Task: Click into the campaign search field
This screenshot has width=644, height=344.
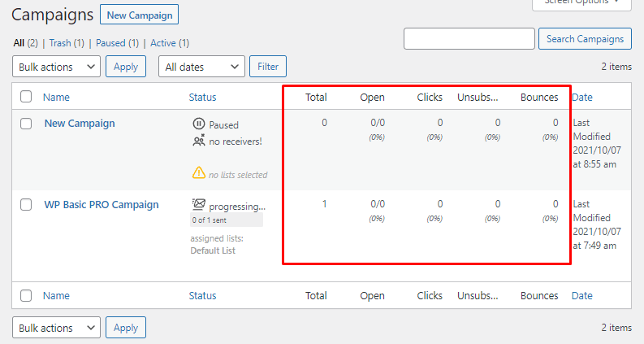Action: [x=469, y=39]
